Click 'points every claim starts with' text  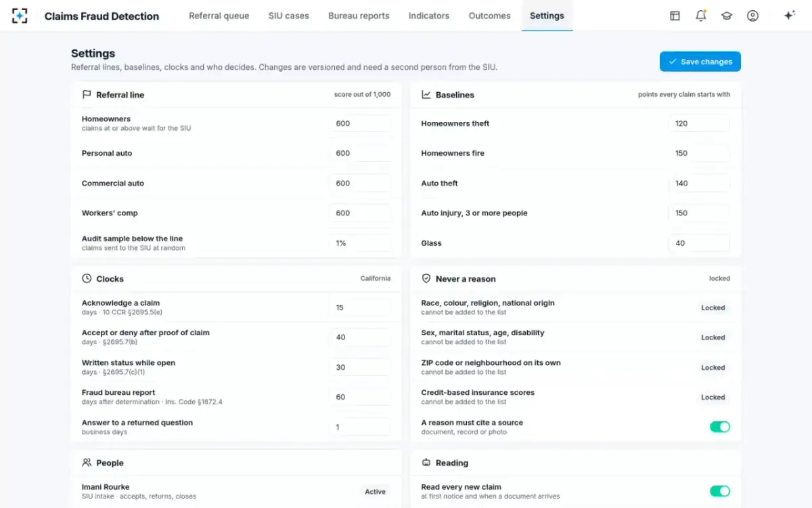point(684,95)
